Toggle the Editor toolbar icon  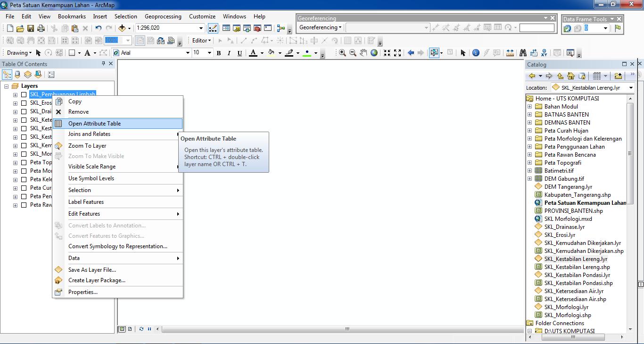pyautogui.click(x=213, y=28)
